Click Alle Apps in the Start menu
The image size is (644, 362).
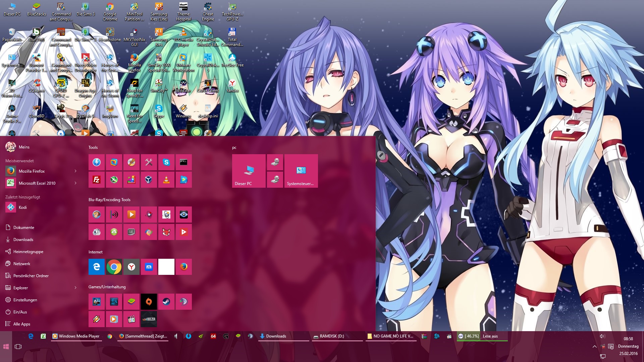[21, 324]
